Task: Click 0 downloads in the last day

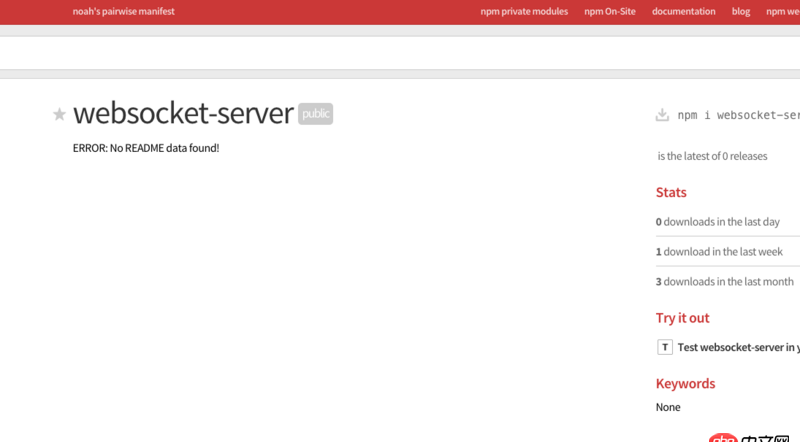Action: pyautogui.click(x=717, y=222)
